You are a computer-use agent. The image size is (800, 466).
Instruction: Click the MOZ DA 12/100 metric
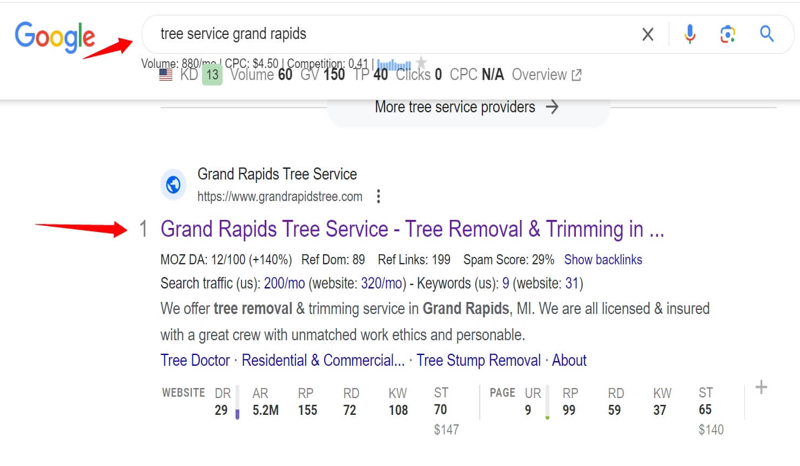(226, 260)
